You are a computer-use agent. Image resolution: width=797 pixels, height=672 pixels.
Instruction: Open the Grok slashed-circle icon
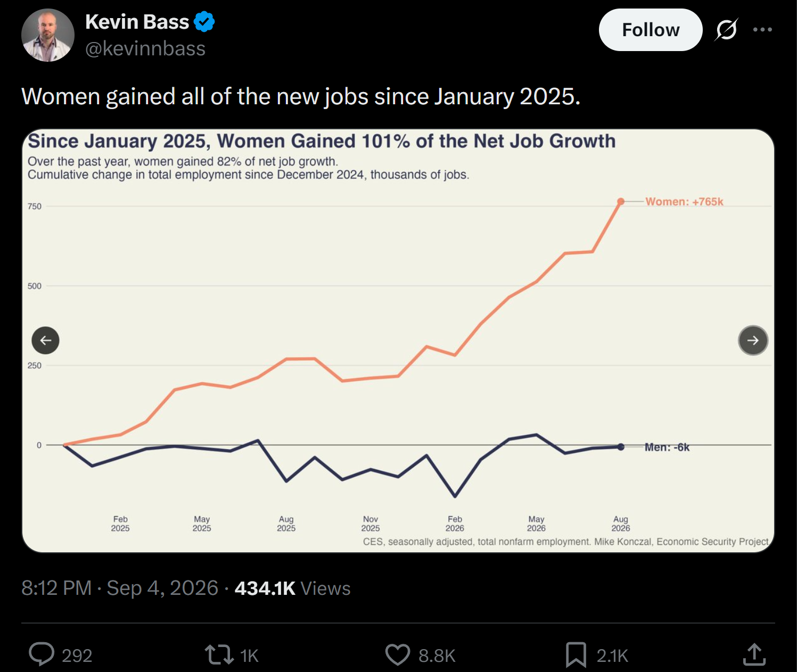pyautogui.click(x=727, y=30)
